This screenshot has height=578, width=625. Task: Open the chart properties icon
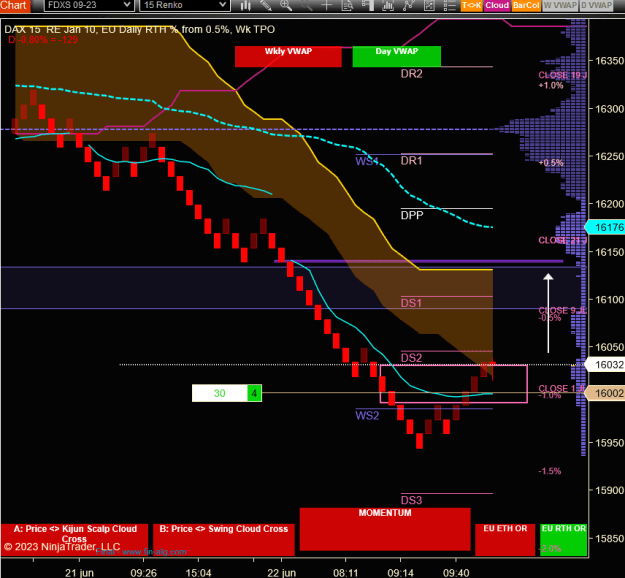point(429,5)
